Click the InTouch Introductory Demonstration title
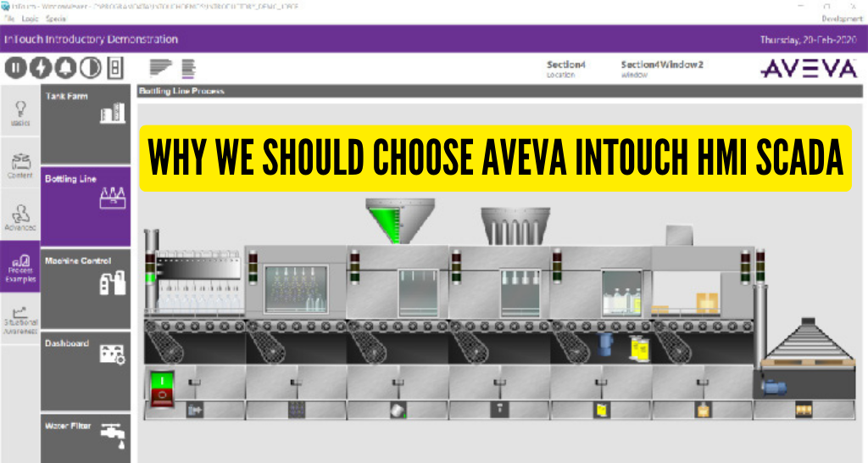Screen dimensions: 868x463 (x=92, y=39)
